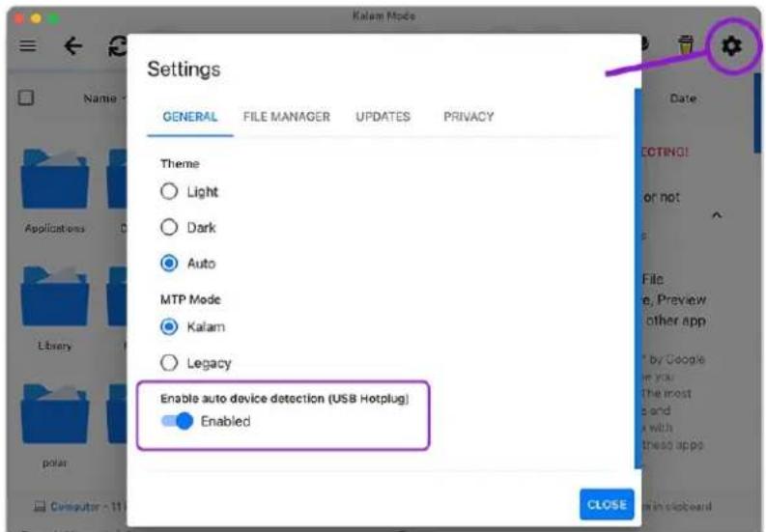Open the Updates tab
This screenshot has width=766, height=532.
pos(383,117)
